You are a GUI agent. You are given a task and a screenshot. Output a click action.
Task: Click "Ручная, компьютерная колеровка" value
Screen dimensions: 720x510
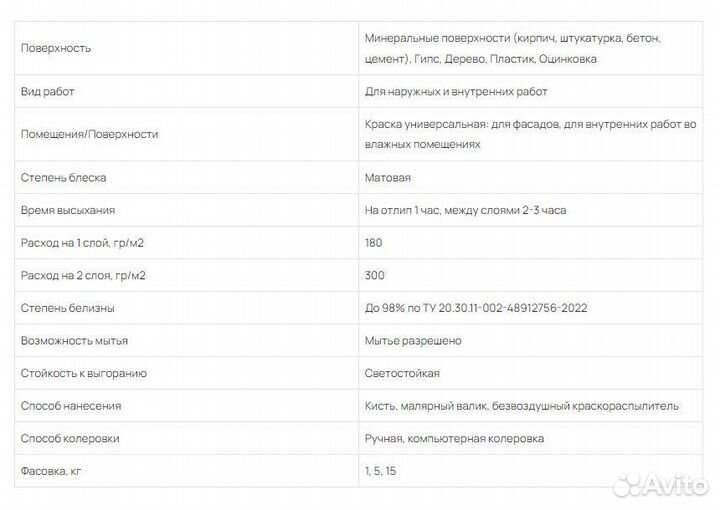tap(455, 438)
